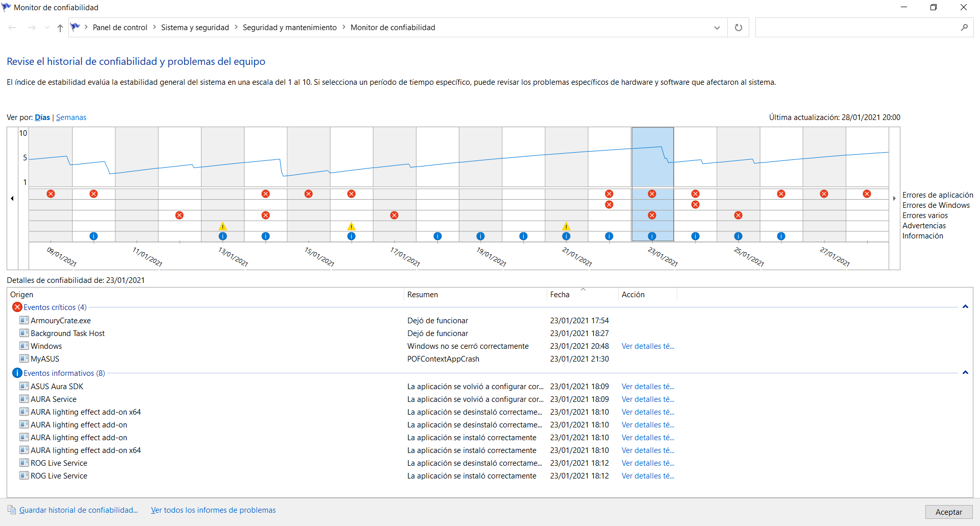Expand the chevron before Panel de control
The image size is (980, 526).
click(86, 28)
